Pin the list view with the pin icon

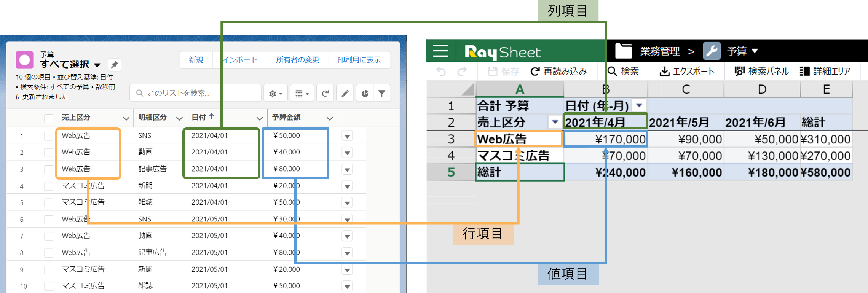point(115,64)
